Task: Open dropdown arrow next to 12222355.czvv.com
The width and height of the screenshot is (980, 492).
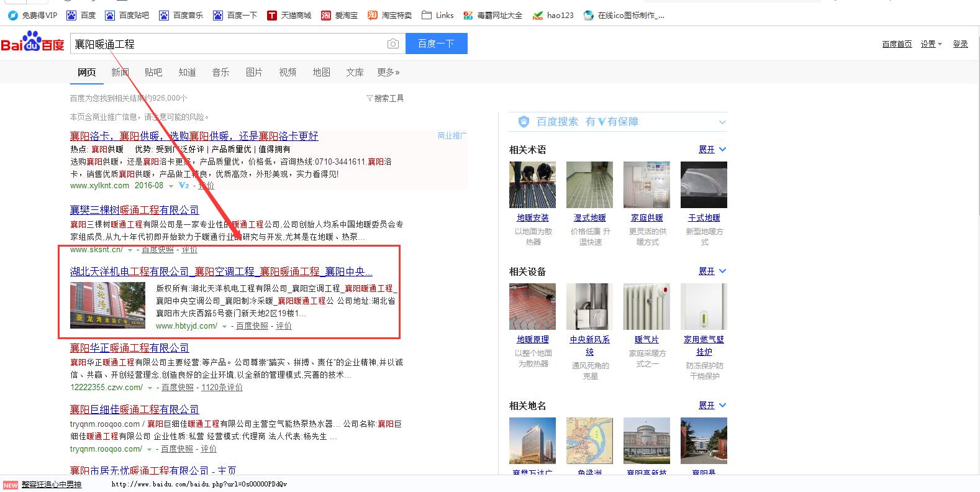Action: pos(150,388)
